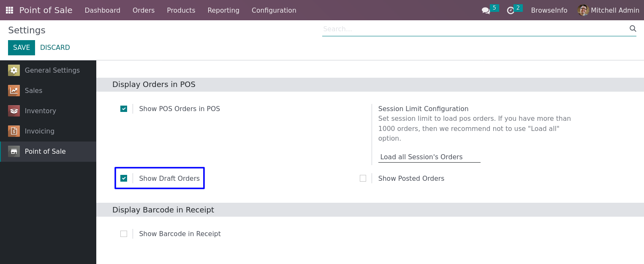Open the Reporting menu
The height and width of the screenshot is (264, 644).
coord(223,10)
